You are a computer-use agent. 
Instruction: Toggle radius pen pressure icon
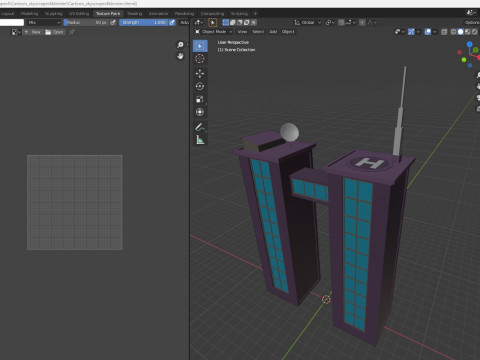pyautogui.click(x=113, y=22)
